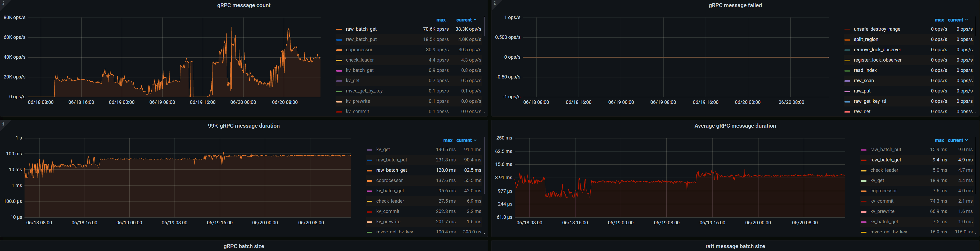The width and height of the screenshot is (980, 251).
Task: Toggle raw_scan series in gRPC message failed legend
Action: [x=864, y=81]
